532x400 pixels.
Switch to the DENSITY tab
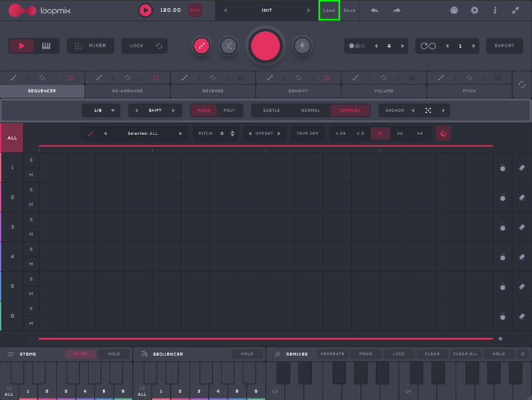298,91
